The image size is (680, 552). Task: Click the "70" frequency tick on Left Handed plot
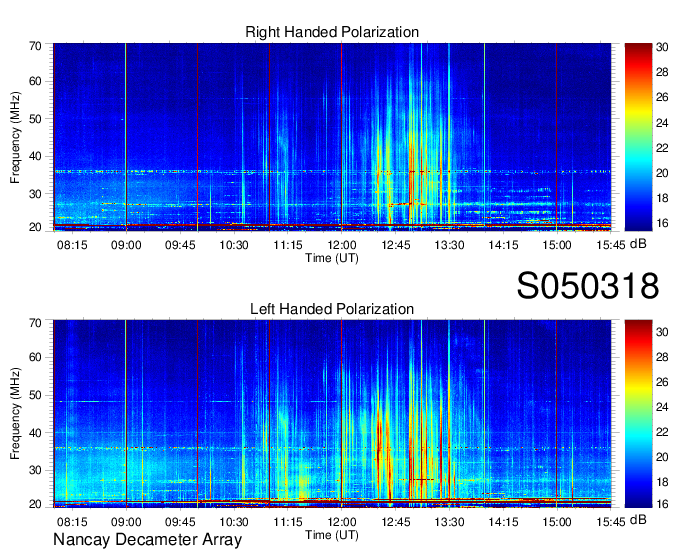click(35, 323)
